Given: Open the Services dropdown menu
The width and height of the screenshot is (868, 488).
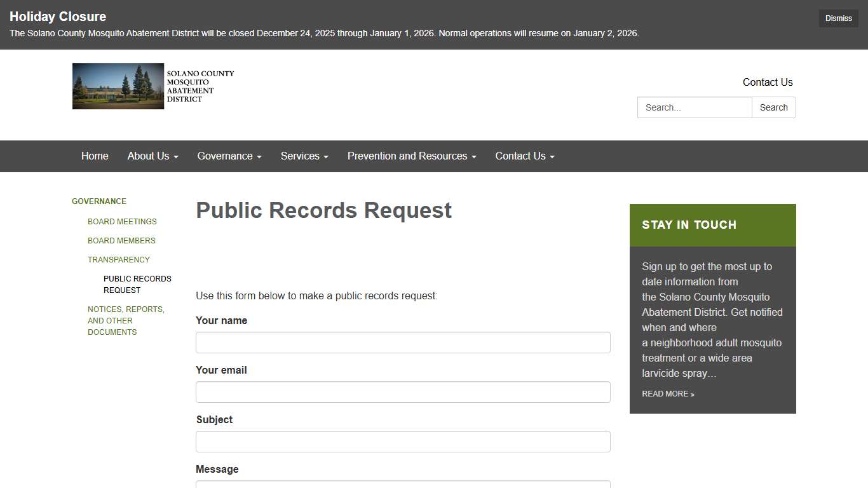Looking at the screenshot, I should [304, 156].
